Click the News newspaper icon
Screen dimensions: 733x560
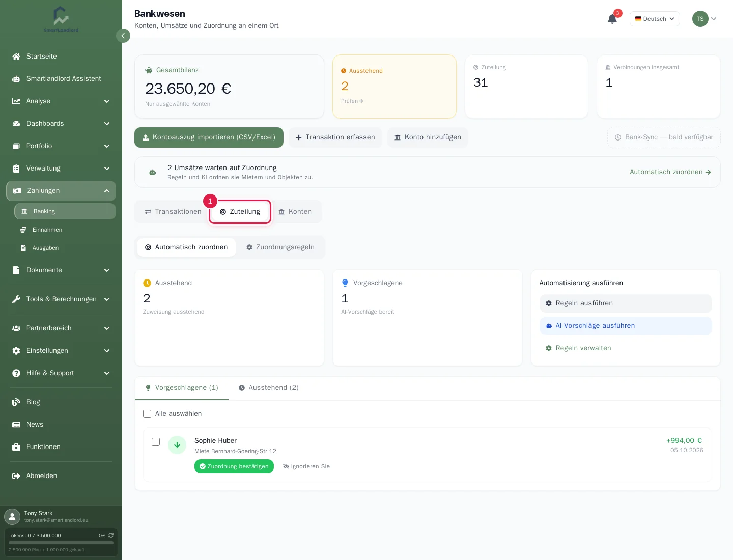[x=16, y=425]
